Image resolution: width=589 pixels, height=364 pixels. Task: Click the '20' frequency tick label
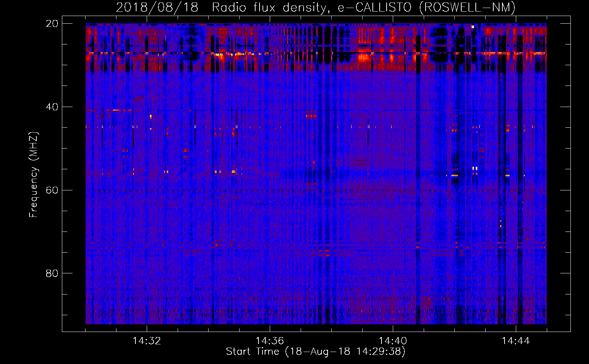[x=52, y=24]
